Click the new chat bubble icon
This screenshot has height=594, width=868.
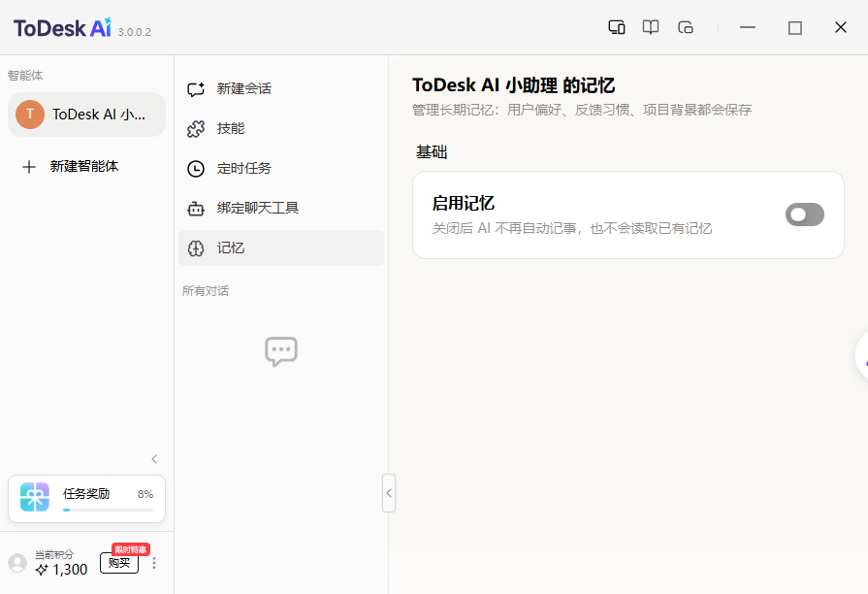tap(196, 88)
